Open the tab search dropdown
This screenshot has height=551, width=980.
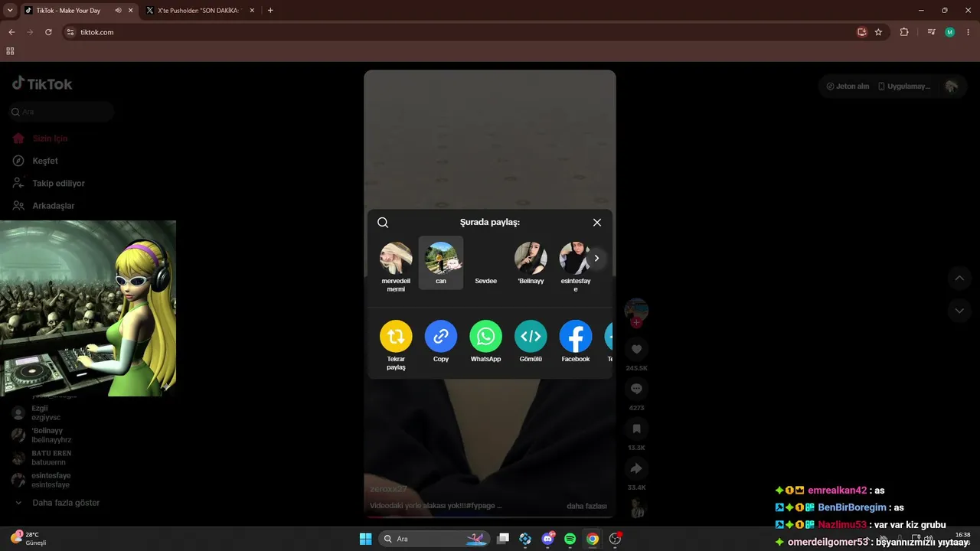(10, 11)
